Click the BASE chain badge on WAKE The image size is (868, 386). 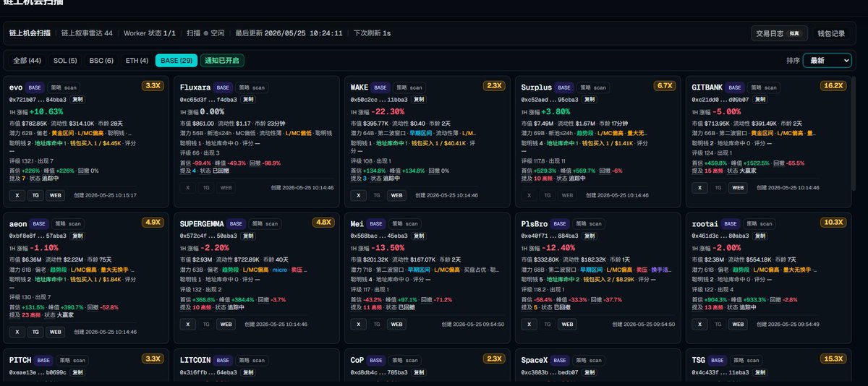click(x=382, y=87)
